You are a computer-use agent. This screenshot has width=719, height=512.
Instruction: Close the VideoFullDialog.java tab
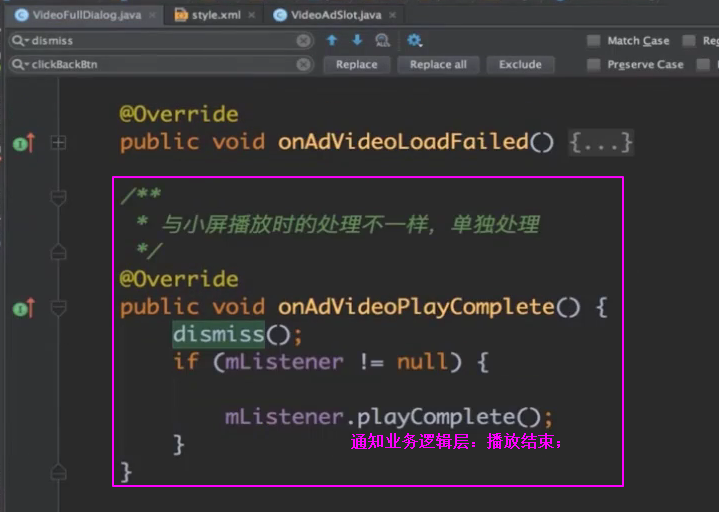pos(153,15)
